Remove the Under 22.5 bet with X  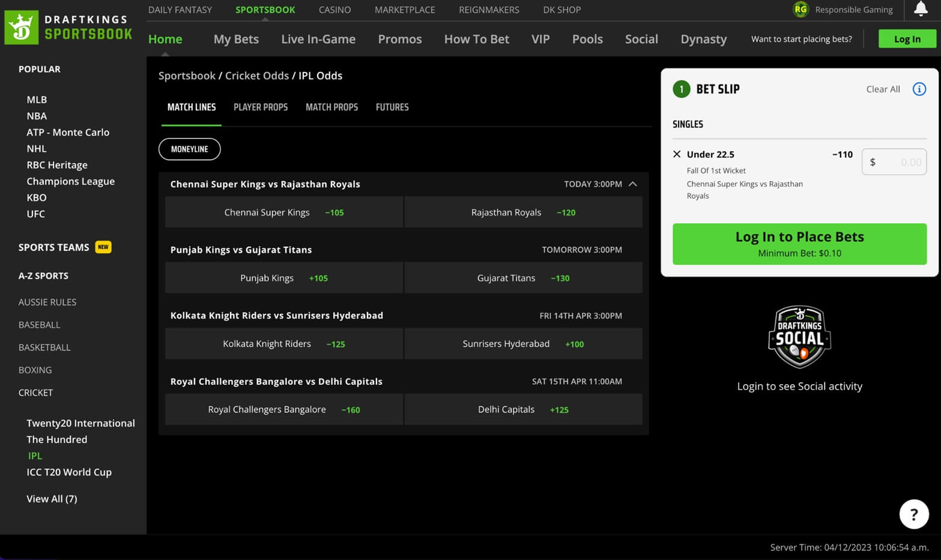(x=677, y=154)
